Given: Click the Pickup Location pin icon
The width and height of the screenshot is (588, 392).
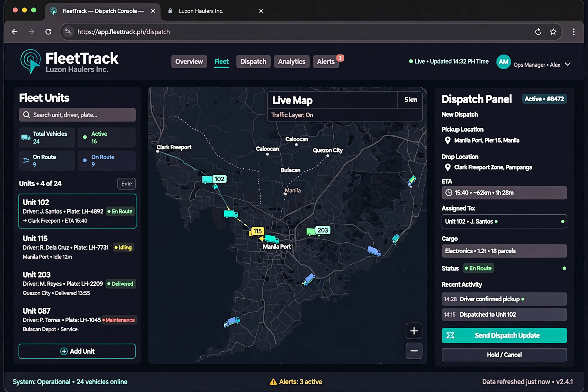Looking at the screenshot, I should 447,140.
